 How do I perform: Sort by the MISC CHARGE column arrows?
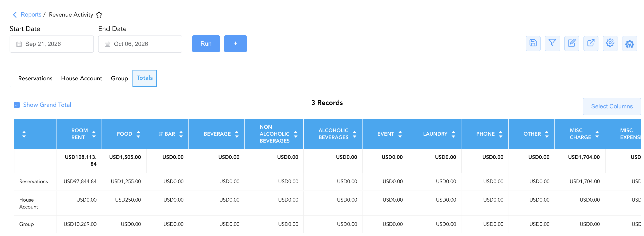(x=597, y=134)
